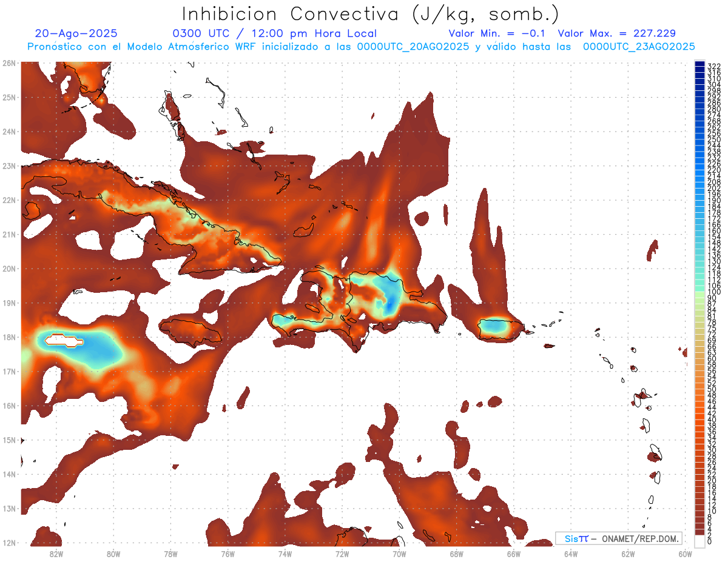Click the latitude label '14N'

point(8,474)
